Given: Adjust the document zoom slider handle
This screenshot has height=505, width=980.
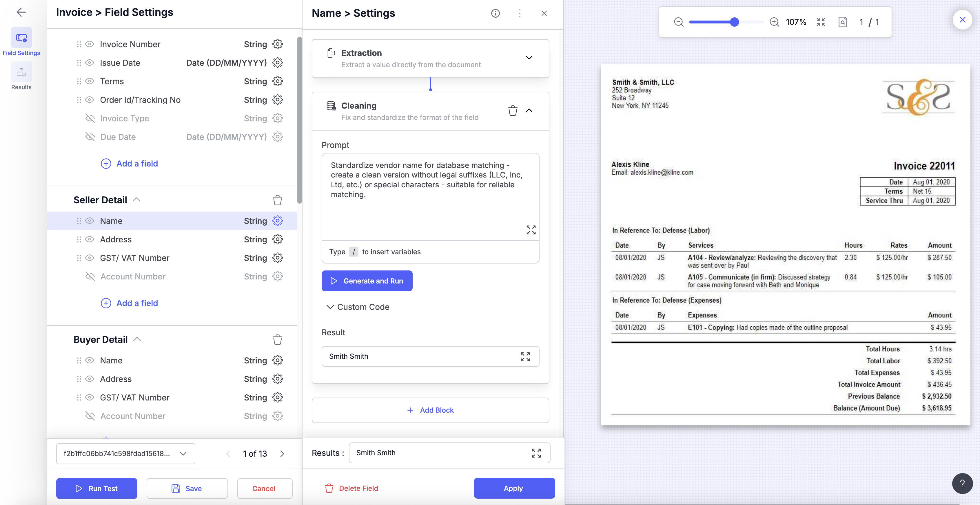Looking at the screenshot, I should [x=734, y=22].
